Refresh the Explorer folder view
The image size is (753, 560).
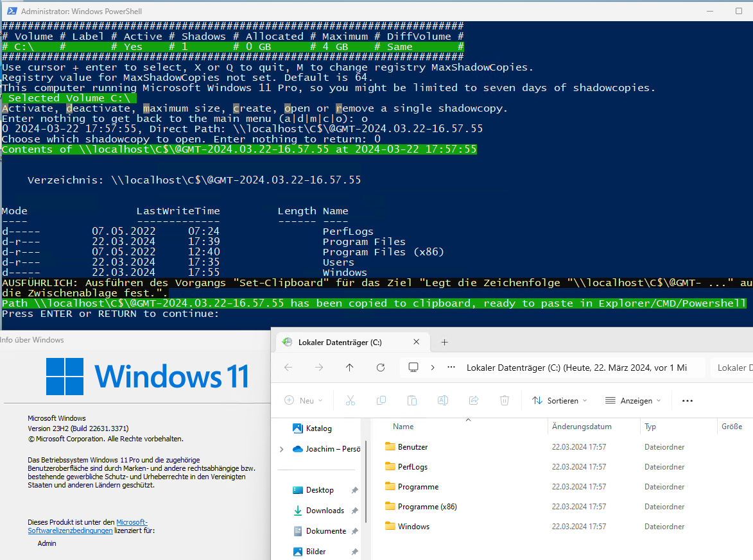(x=381, y=368)
